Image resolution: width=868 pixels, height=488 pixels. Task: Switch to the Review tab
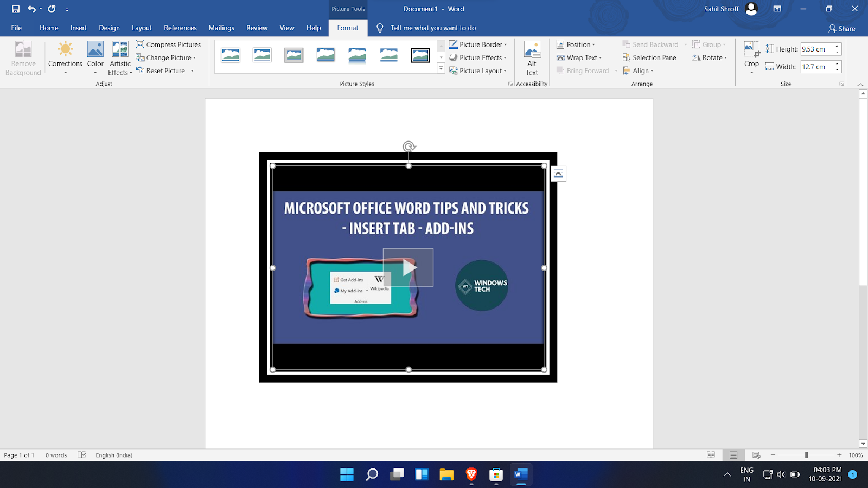pos(257,28)
